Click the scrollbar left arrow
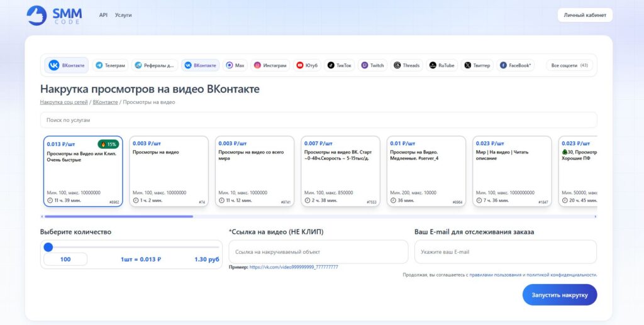Image resolution: width=644 pixels, height=325 pixels. click(42, 216)
